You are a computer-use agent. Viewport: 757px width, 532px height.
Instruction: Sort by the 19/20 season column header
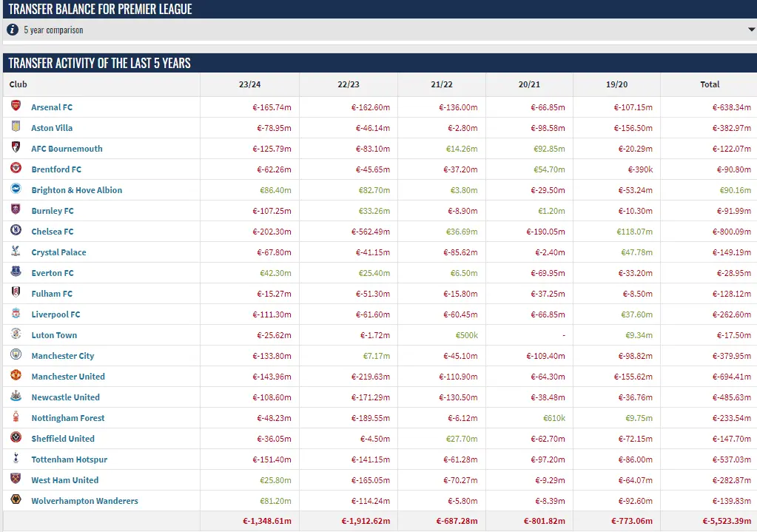[x=616, y=84]
